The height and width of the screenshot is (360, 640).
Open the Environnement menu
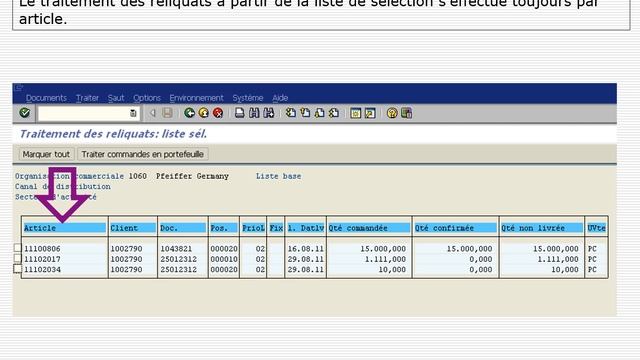click(x=196, y=98)
